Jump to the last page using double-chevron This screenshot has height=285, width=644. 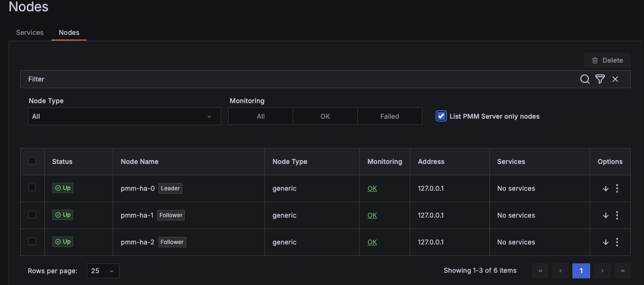tap(622, 271)
